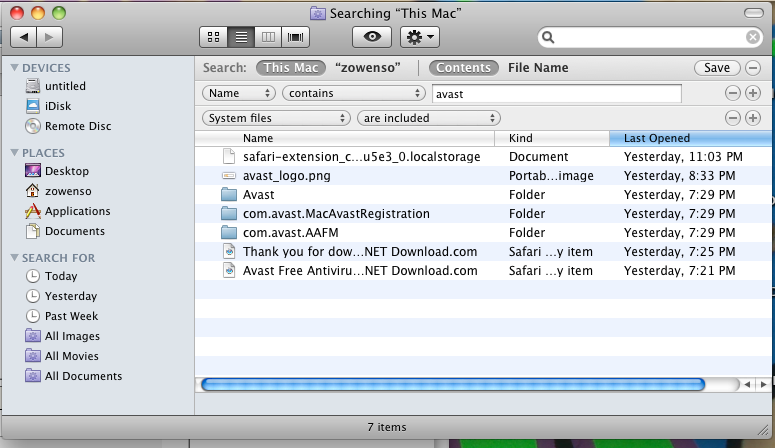Switch to list view
775x448 pixels.
241,37
